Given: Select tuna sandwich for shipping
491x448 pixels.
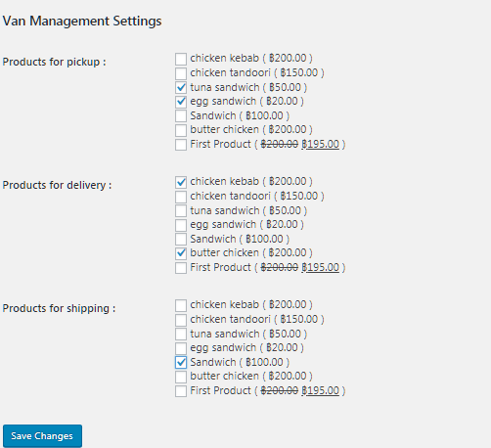Looking at the screenshot, I should pos(181,334).
